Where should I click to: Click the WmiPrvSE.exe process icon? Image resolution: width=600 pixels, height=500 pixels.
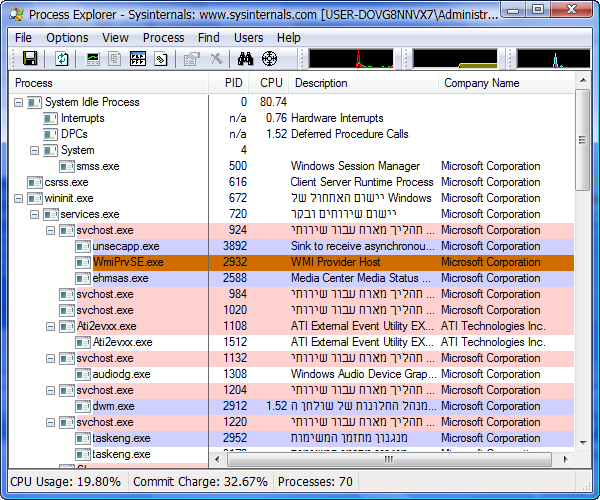[x=83, y=262]
